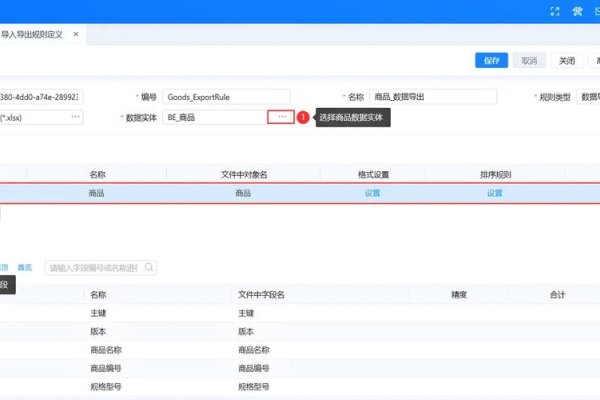Viewport: 600px width, 400px height.
Task: Select the 商品名称 field row name
Action: (106, 349)
